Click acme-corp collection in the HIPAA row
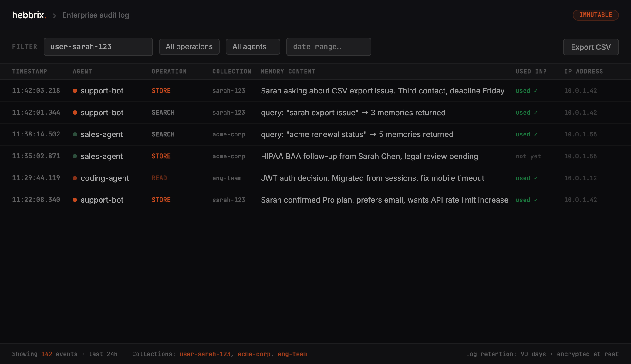Screen dimensions: 631x364 (228, 156)
